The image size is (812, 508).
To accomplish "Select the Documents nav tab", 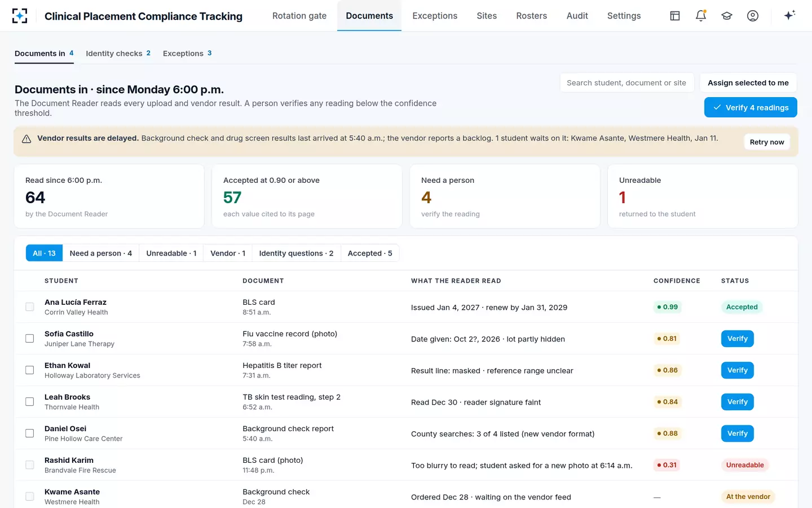I will (x=369, y=16).
